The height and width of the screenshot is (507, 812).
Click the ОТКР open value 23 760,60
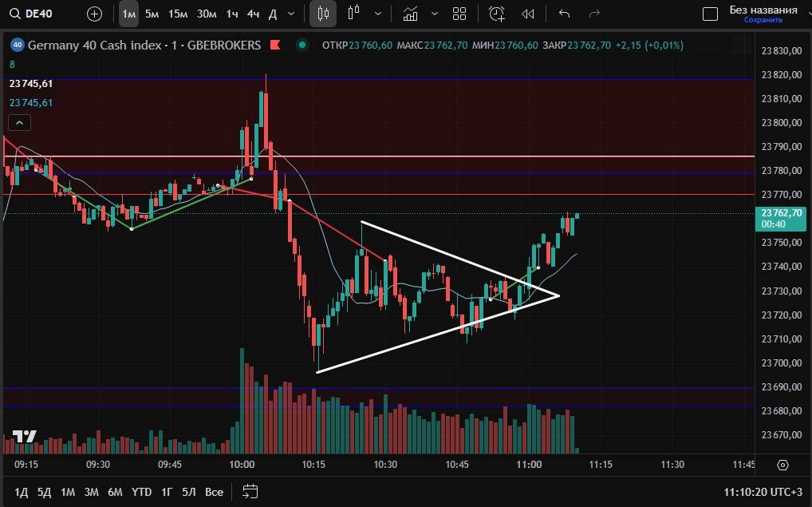point(370,45)
